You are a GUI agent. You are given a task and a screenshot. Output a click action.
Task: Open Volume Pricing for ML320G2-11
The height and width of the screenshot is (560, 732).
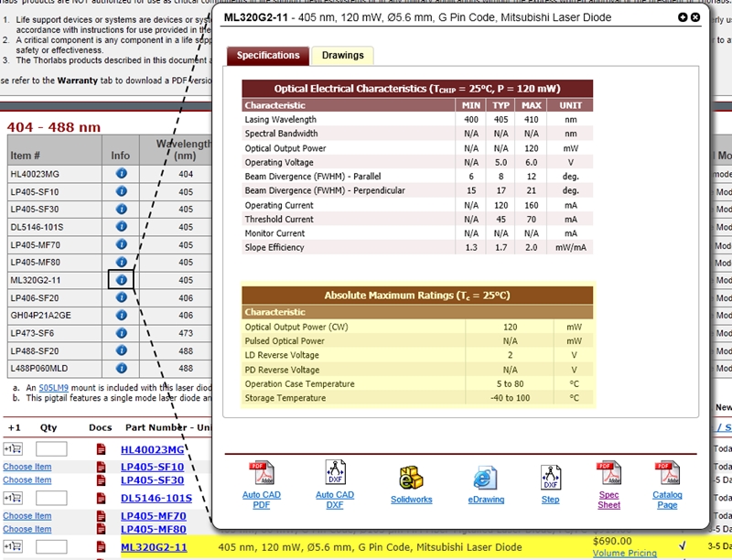625,553
